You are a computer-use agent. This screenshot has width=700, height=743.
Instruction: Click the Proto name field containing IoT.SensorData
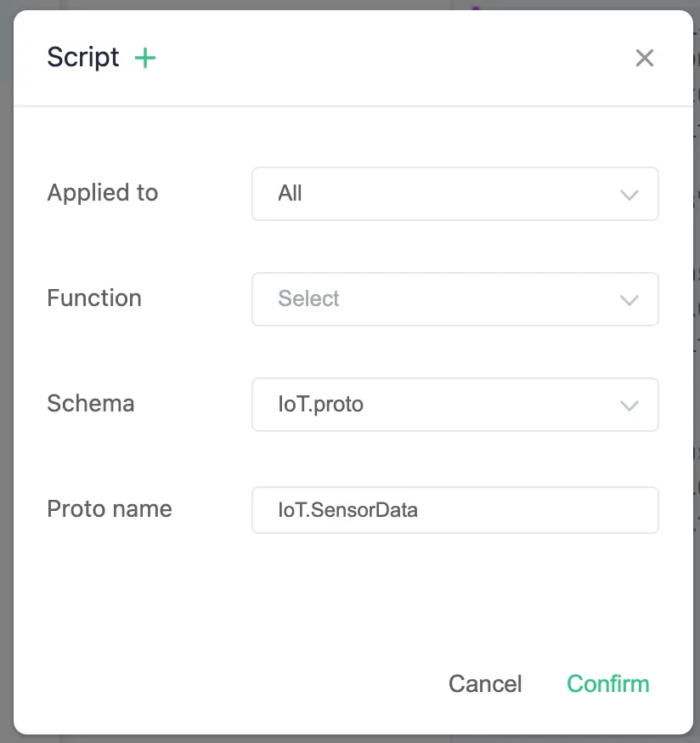tap(455, 509)
